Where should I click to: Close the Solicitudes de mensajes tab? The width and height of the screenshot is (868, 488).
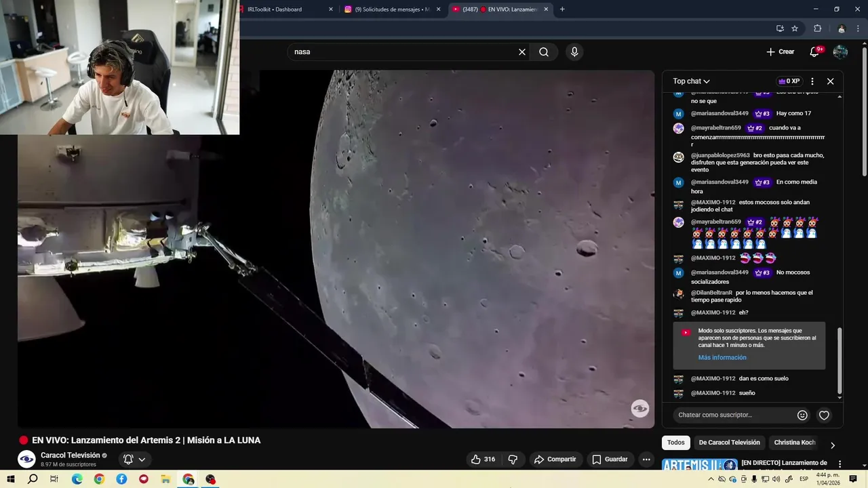click(439, 9)
